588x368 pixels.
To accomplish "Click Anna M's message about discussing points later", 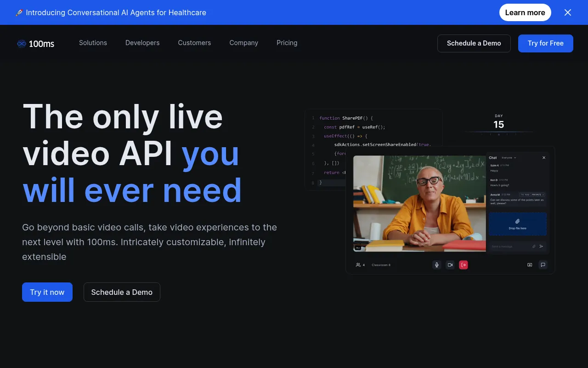I will [517, 201].
